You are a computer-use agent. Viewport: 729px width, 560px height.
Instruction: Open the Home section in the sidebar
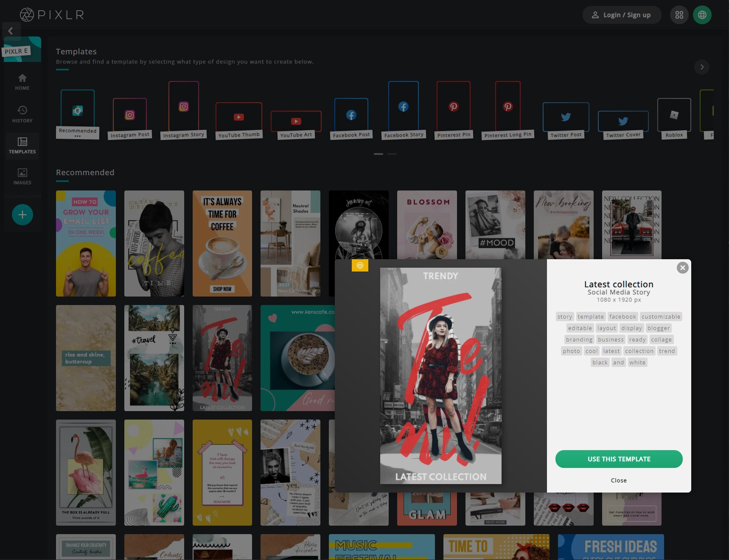22,82
